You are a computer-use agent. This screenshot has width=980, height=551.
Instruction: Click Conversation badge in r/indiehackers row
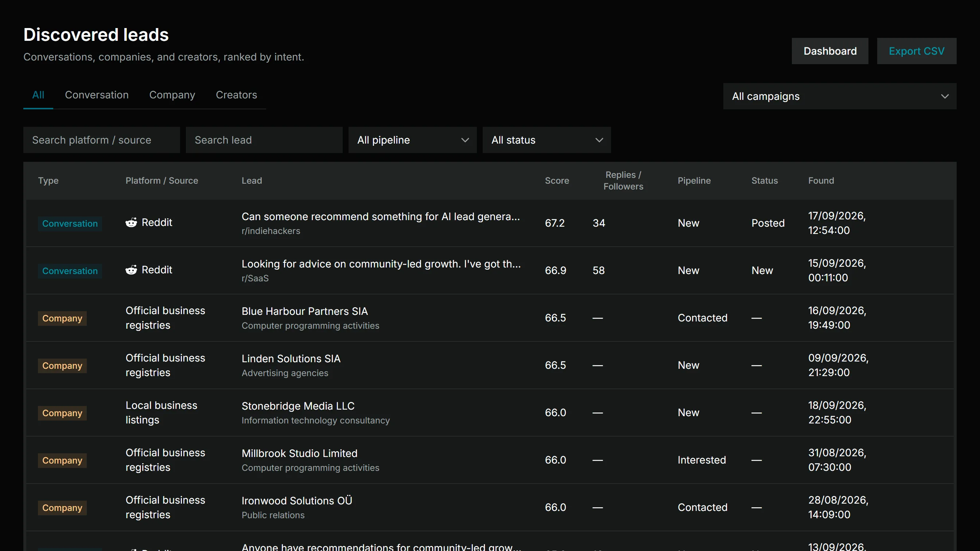[70, 224]
